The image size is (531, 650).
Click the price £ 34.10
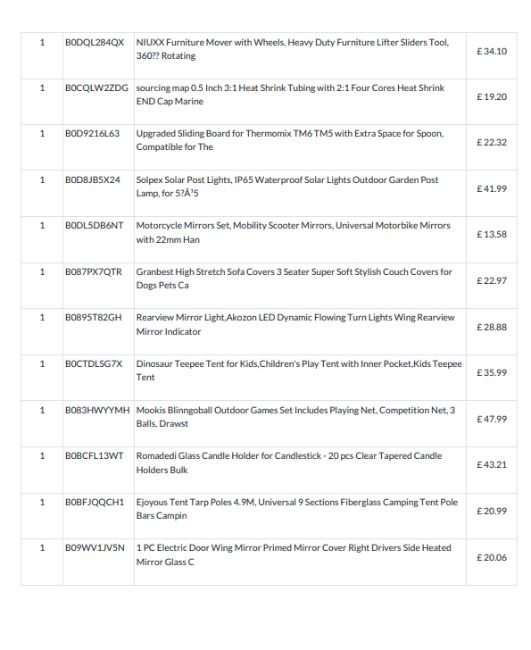click(492, 51)
